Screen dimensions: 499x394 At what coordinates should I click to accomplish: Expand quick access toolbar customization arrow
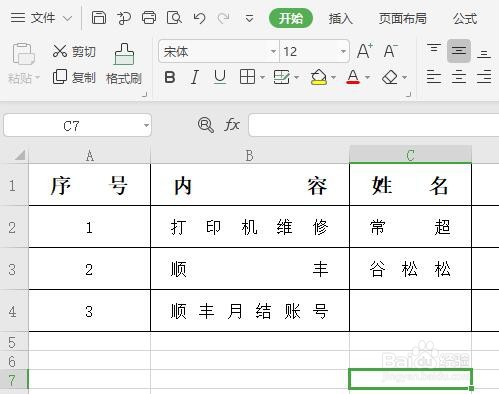point(249,18)
